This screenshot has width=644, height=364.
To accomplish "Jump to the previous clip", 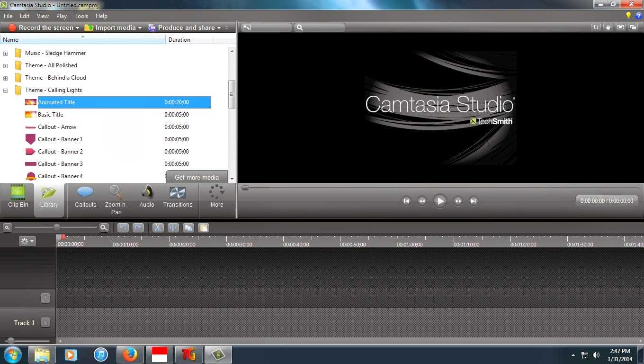I will pos(406,201).
